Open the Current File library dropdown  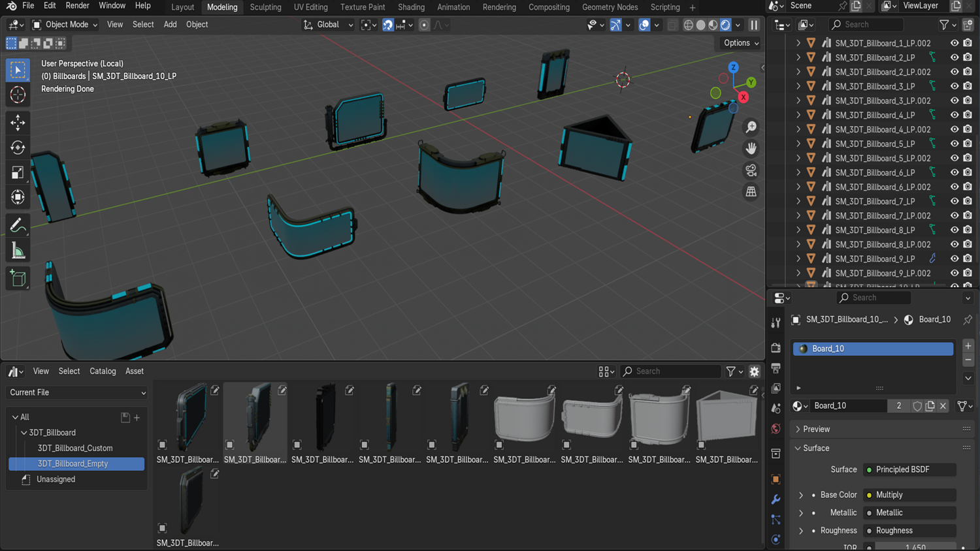tap(77, 392)
